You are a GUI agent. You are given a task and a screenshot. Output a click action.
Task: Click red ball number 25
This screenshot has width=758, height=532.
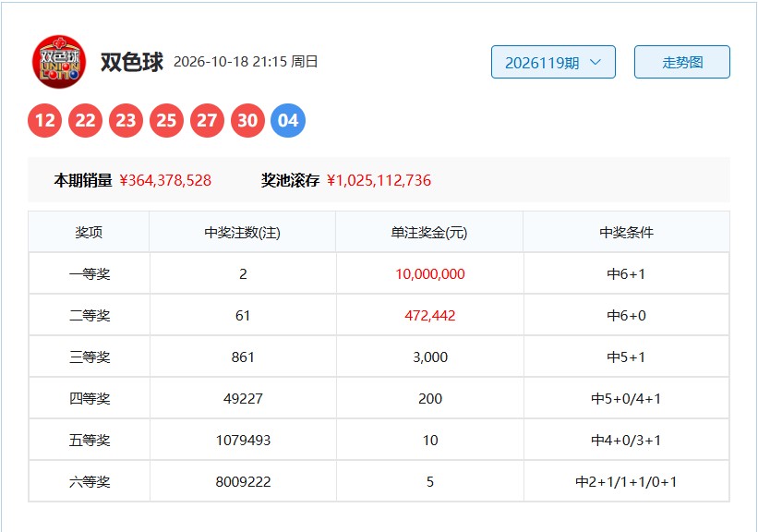tap(167, 120)
